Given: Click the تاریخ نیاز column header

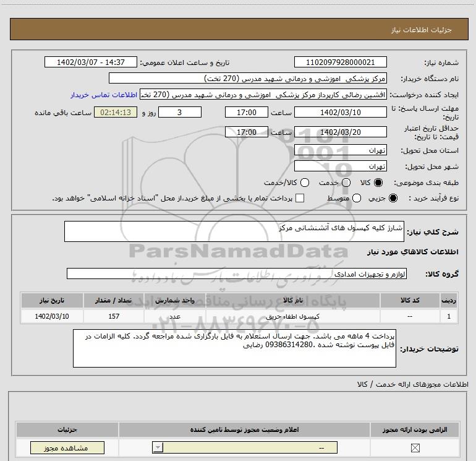Looking at the screenshot, I should pyautogui.click(x=52, y=300).
